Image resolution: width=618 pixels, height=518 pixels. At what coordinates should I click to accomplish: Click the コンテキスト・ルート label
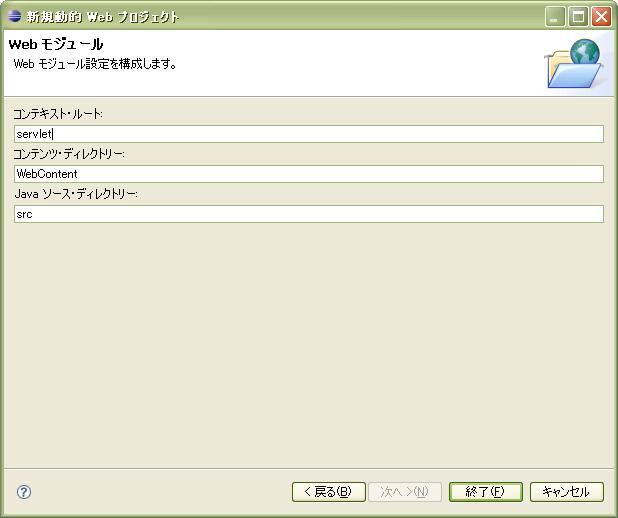(x=58, y=114)
